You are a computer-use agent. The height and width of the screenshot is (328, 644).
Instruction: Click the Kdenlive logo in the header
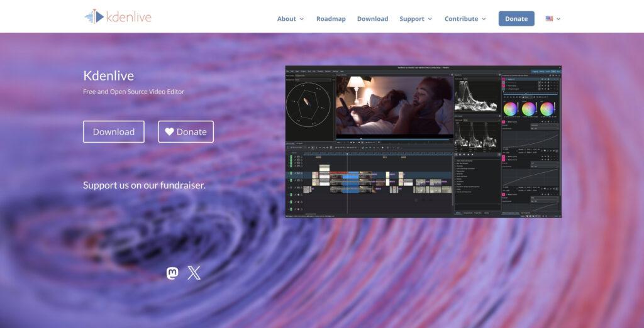[118, 17]
